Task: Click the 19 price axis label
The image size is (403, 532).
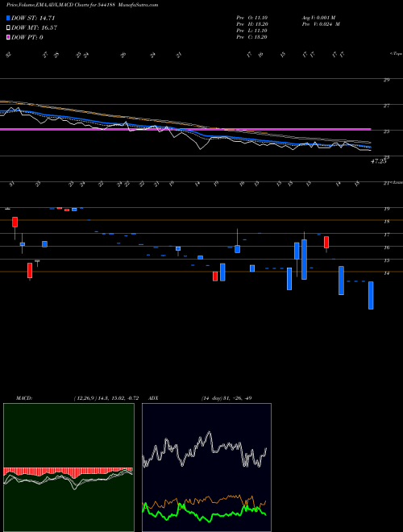Action: point(386,209)
